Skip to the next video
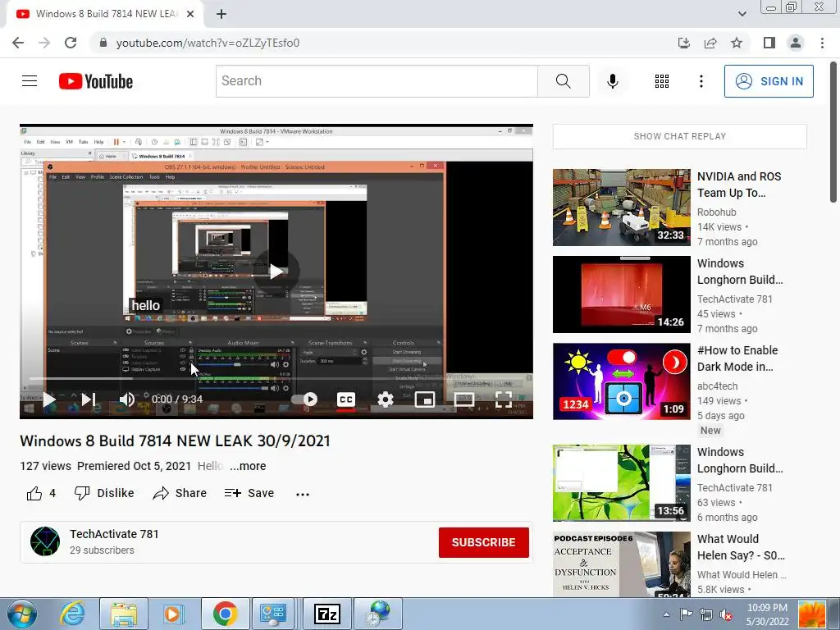The height and width of the screenshot is (630, 840). (89, 399)
